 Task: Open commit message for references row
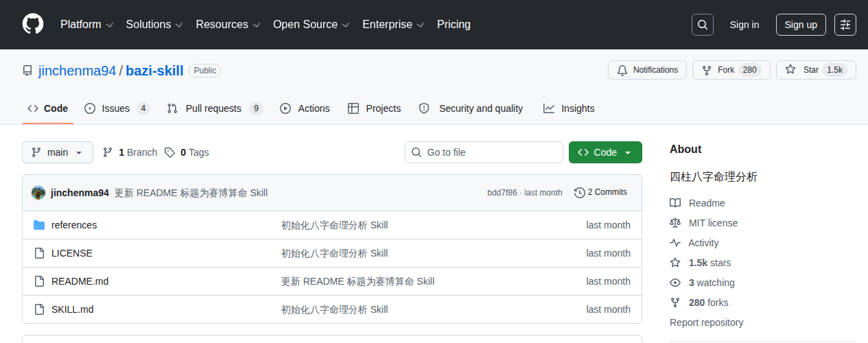[x=335, y=225]
